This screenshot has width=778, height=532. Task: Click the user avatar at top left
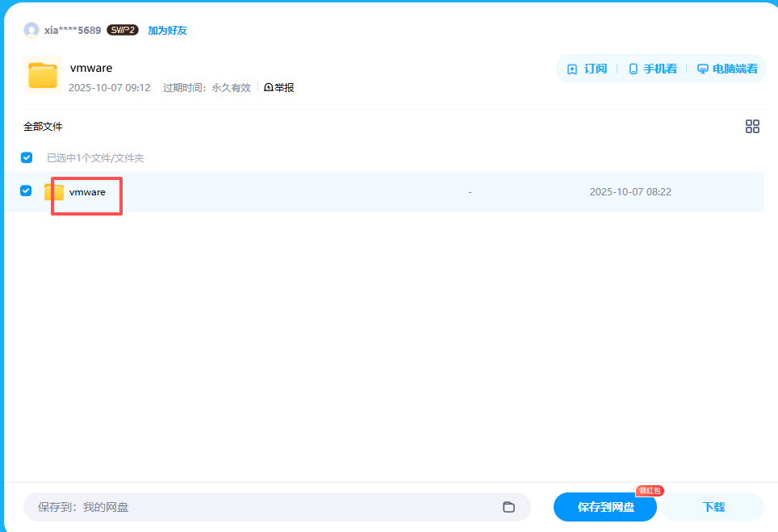[x=31, y=29]
